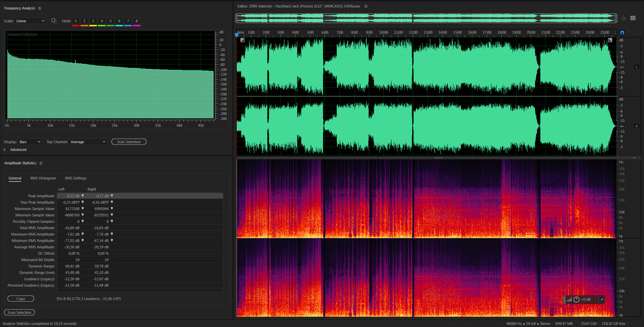
Task: Click the fade-out handle on the waveform
Action: click(x=610, y=40)
